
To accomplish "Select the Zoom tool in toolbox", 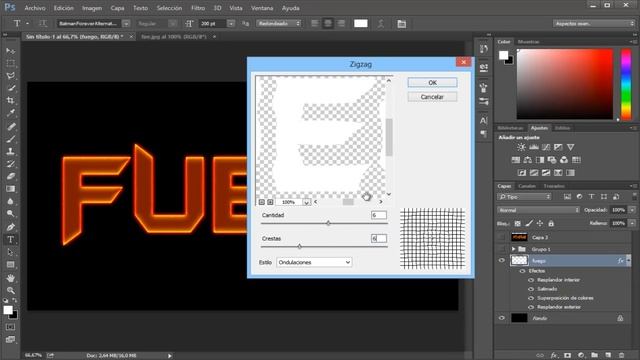I will 11,291.
